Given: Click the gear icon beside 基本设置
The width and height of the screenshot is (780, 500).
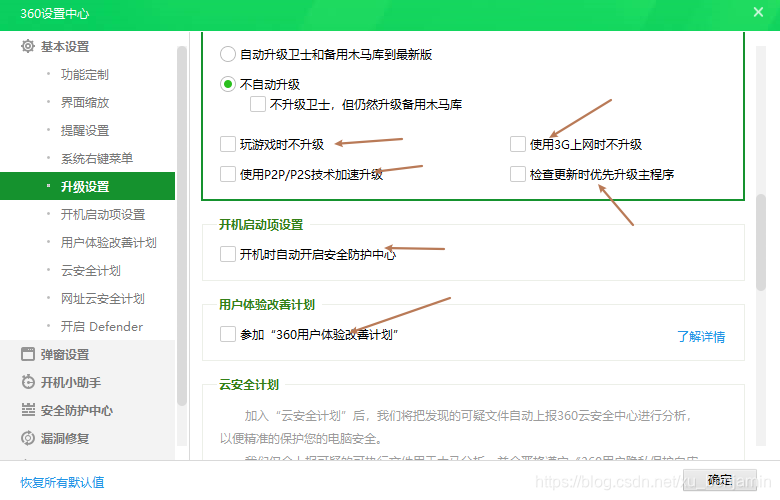Looking at the screenshot, I should click(28, 46).
